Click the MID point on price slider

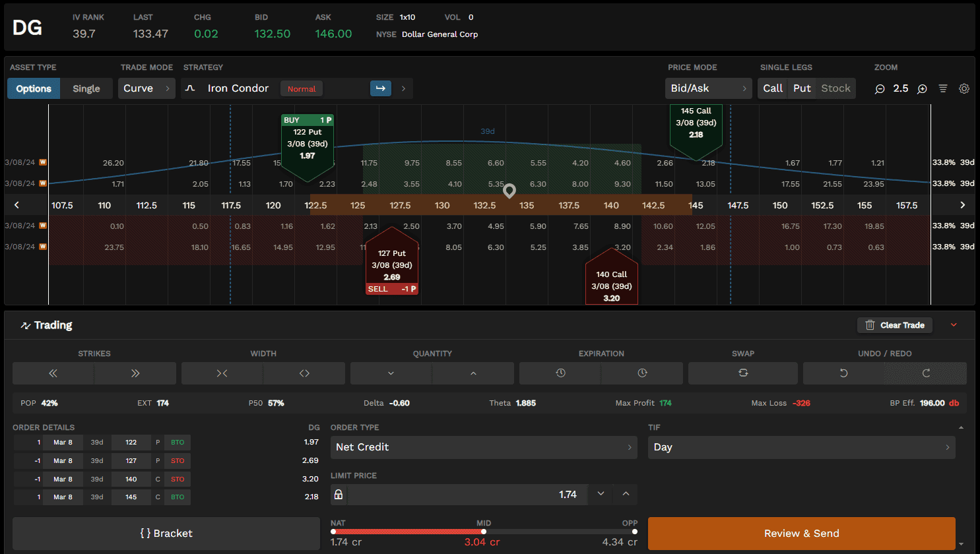(x=484, y=532)
